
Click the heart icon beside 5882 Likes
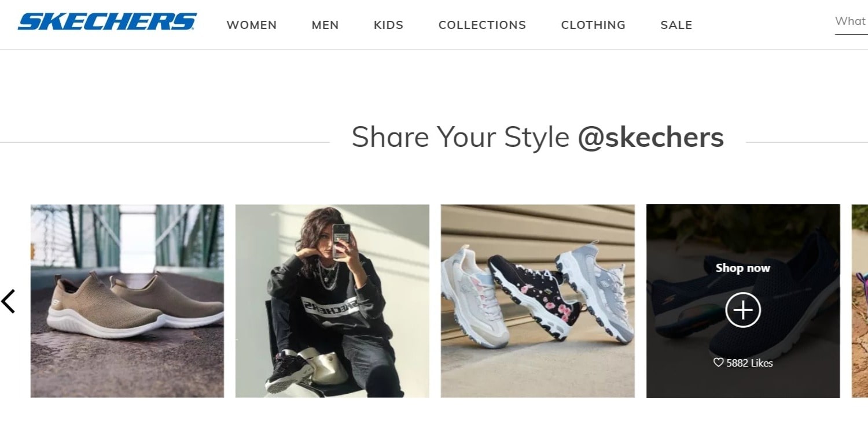tap(718, 363)
